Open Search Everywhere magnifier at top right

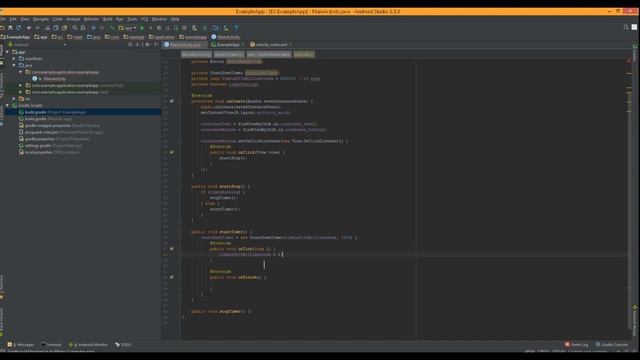626,27
